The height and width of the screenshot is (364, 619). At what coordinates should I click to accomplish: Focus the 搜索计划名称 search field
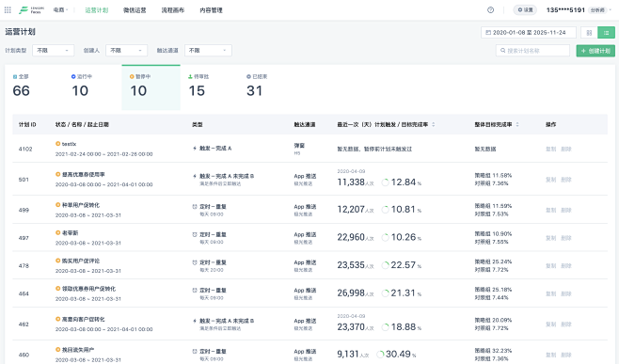(x=532, y=51)
